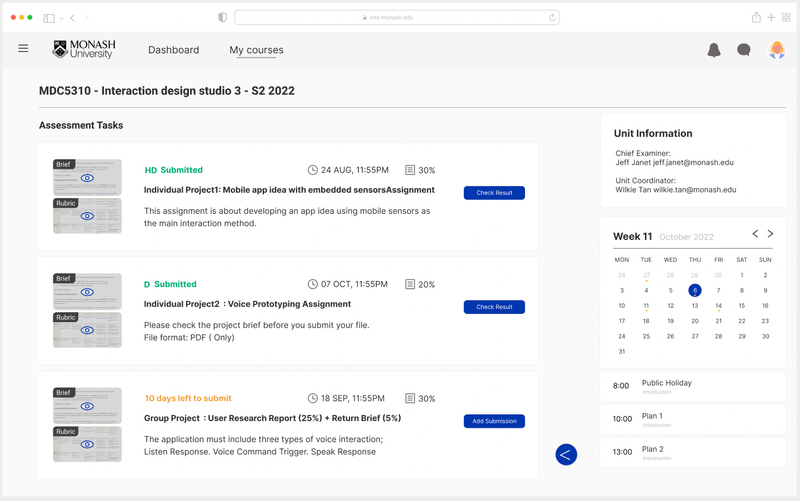Image resolution: width=800 pixels, height=501 pixels.
Task: Select highlighted date 6 in calendar
Action: point(694,290)
